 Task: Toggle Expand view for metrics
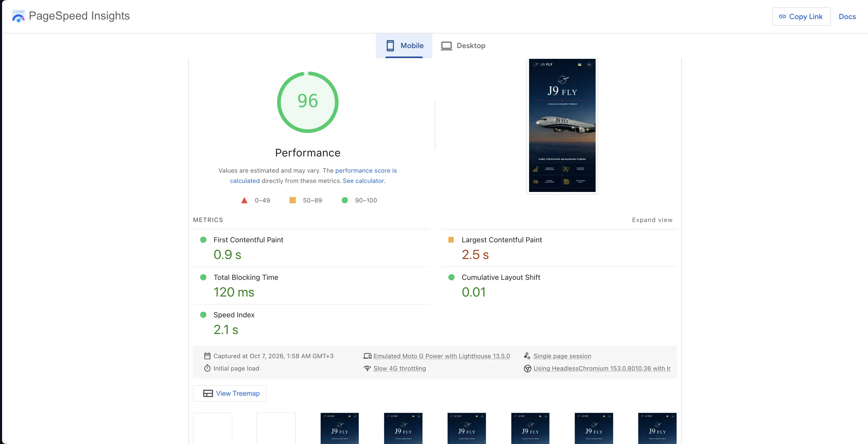pyautogui.click(x=652, y=220)
